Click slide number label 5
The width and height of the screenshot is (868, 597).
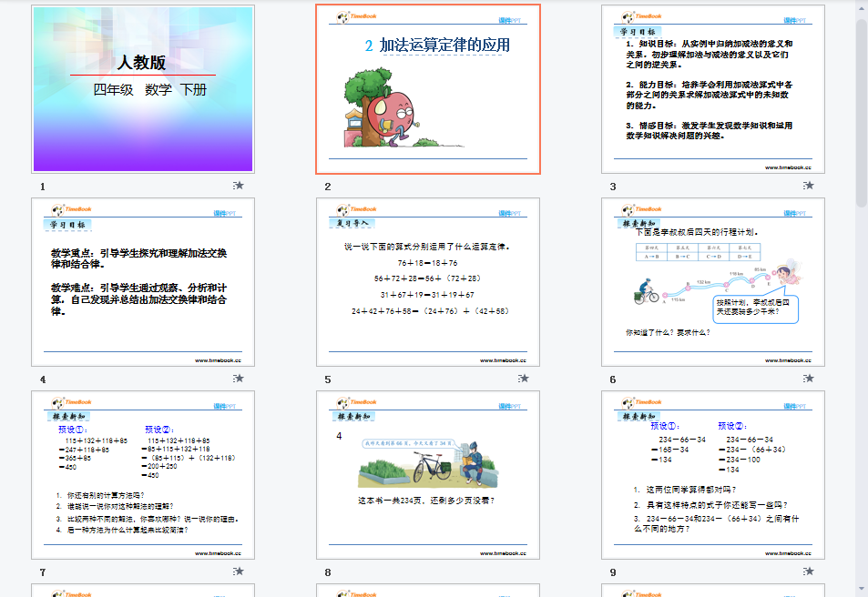coord(328,380)
